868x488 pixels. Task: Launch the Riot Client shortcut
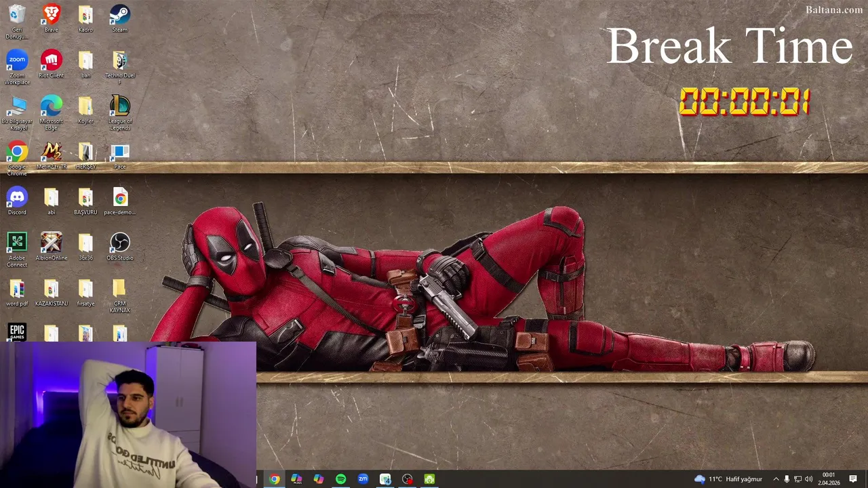[52, 64]
